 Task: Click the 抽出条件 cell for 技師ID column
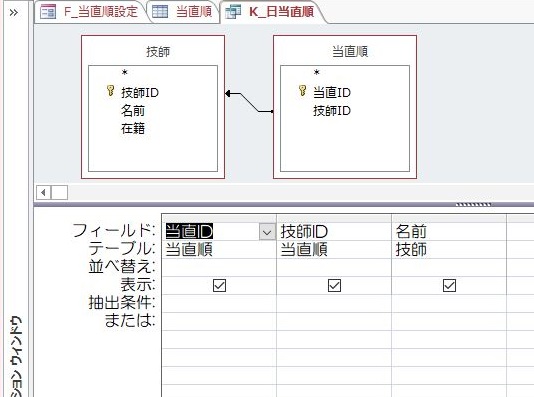click(334, 303)
